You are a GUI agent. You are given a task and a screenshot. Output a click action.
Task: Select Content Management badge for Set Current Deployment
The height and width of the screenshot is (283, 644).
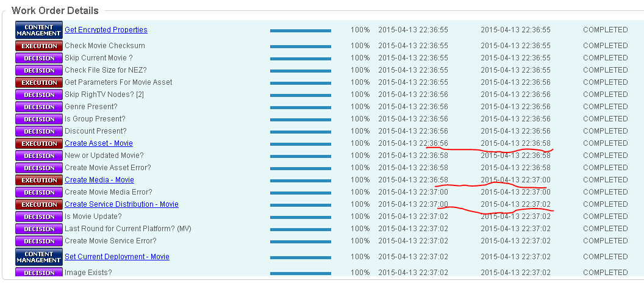(x=39, y=257)
